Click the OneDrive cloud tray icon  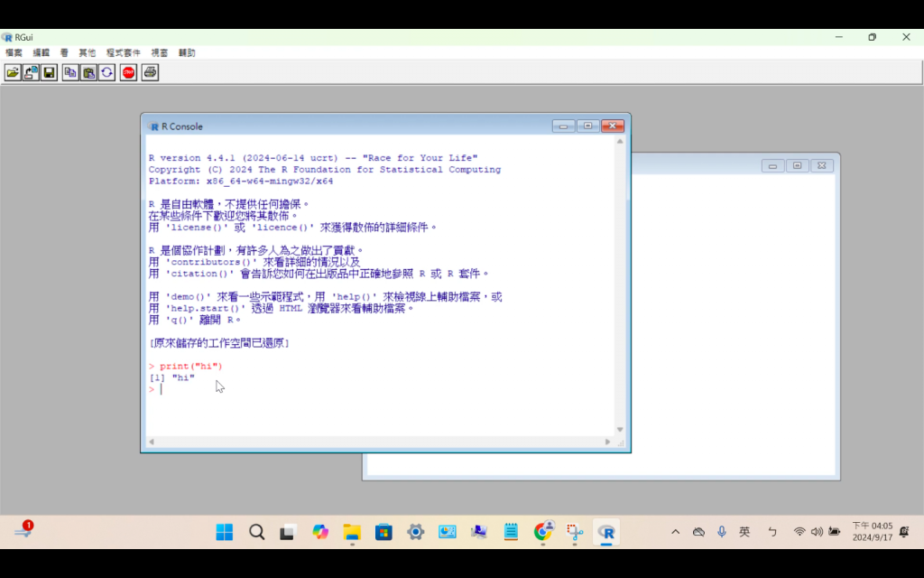[699, 532]
